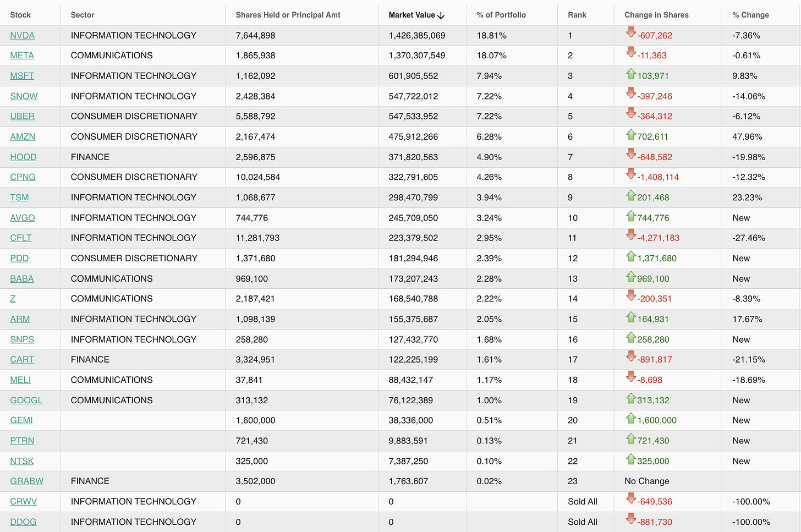Open the MSFT ticker link
Viewport: 801px width, 532px height.
click(x=22, y=76)
